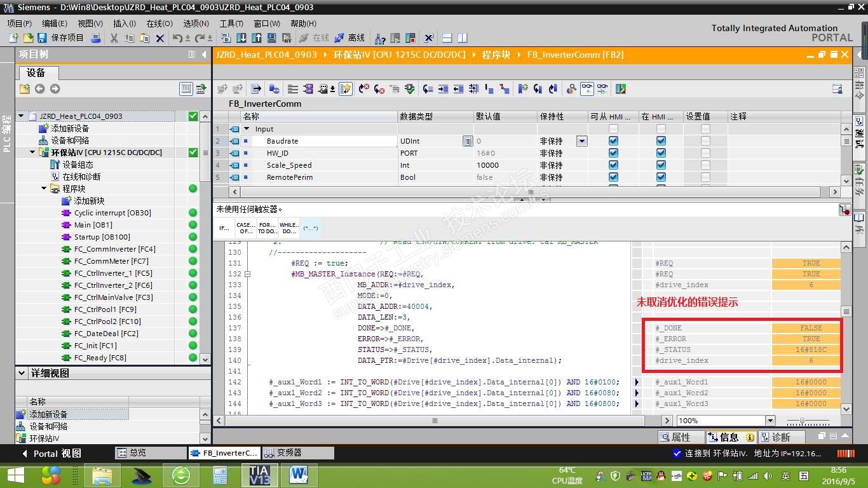Enable 设置值 checkbox for Scale_Speed row

pos(705,165)
